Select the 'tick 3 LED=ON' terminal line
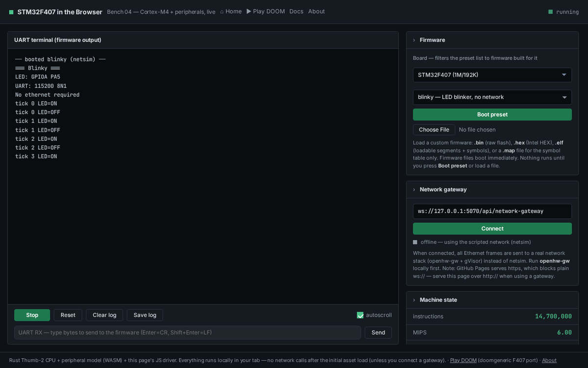 36,157
